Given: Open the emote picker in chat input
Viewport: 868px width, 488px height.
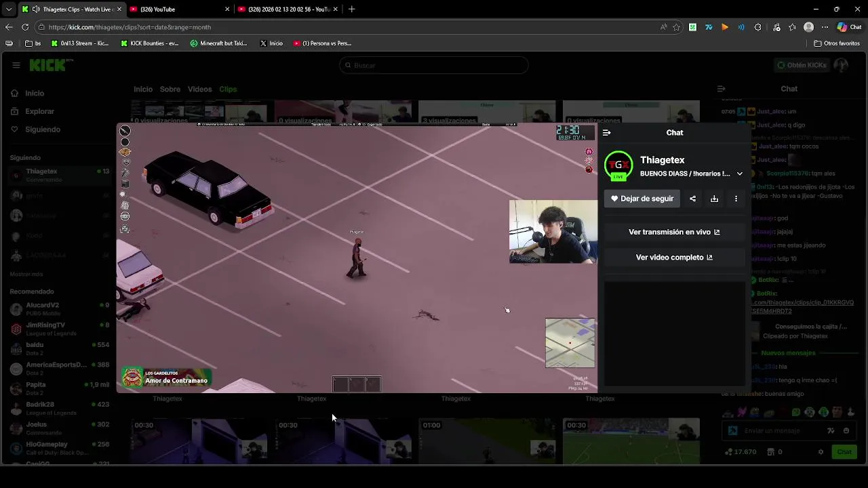Looking at the screenshot, I should tap(846, 430).
